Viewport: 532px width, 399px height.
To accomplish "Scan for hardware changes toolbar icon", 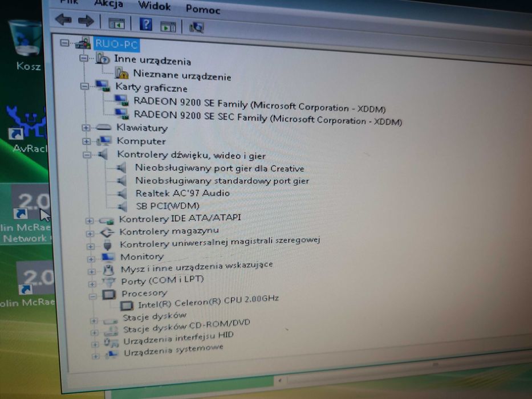I will click(197, 27).
